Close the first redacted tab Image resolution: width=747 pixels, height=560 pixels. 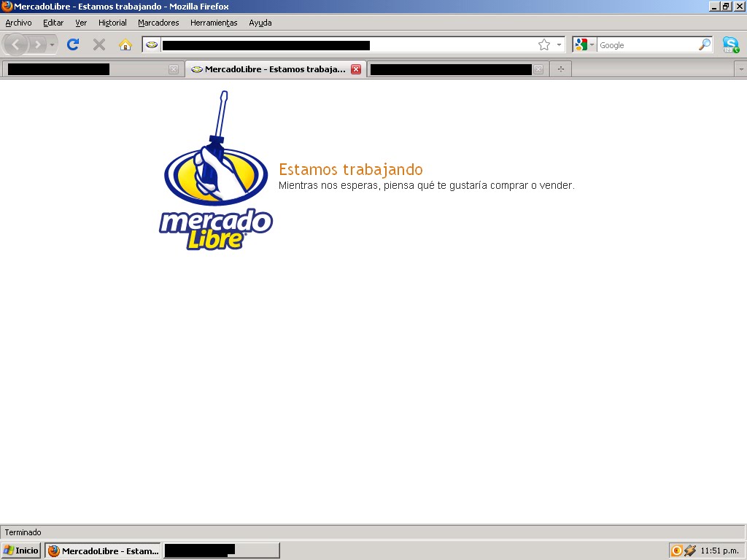[x=174, y=69]
